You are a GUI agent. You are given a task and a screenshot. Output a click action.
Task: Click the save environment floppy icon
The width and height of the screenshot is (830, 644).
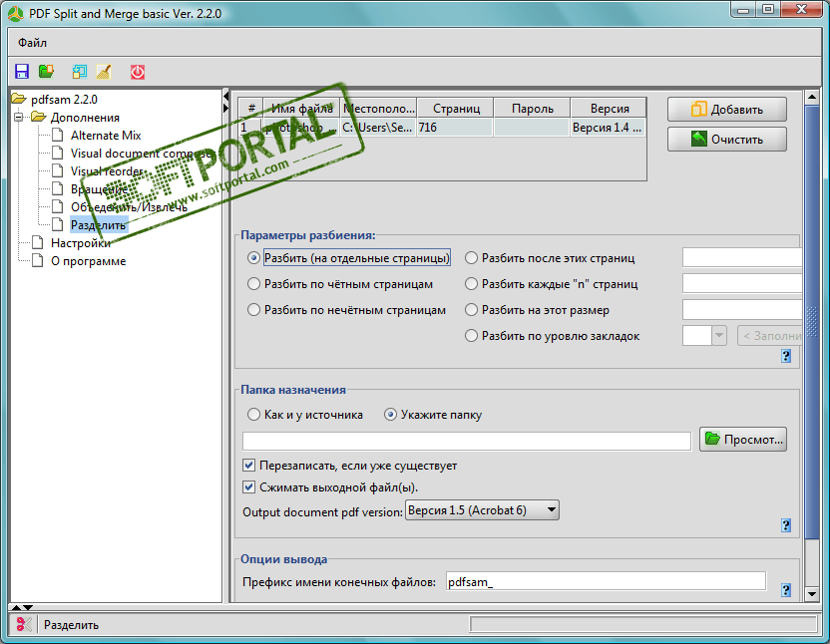point(22,72)
